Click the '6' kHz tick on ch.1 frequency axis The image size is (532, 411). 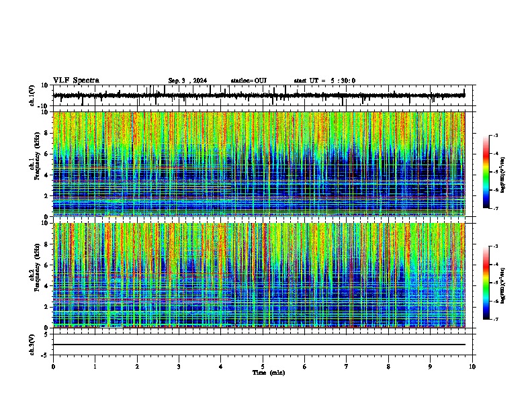(x=47, y=154)
